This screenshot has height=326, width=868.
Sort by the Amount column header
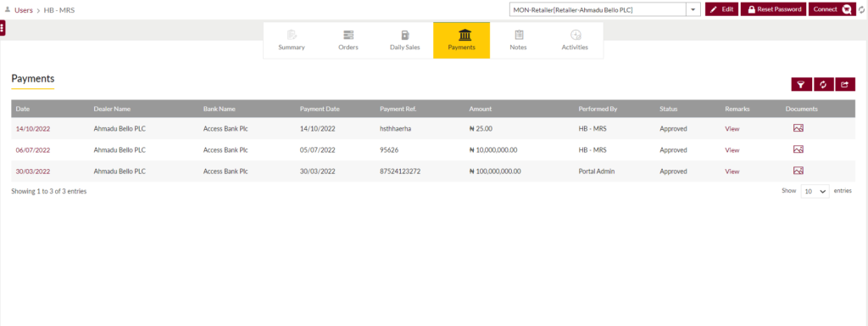480,109
